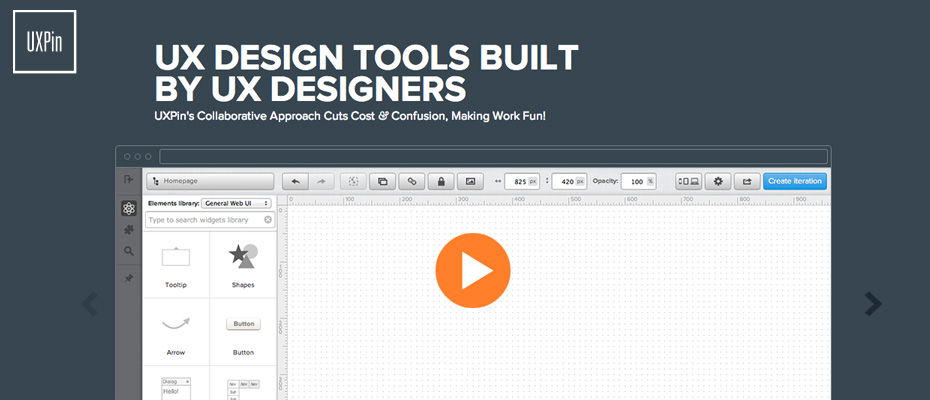Click the insert image icon

point(470,181)
